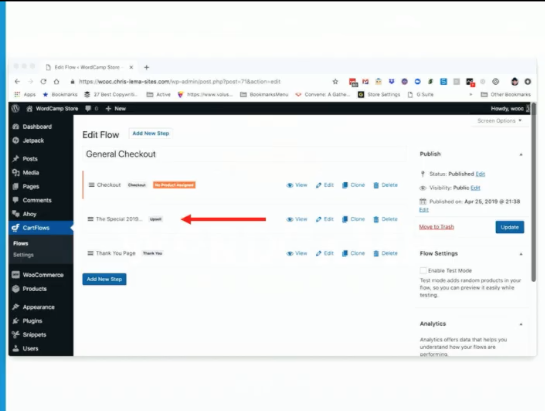Image resolution: width=545 pixels, height=411 pixels.
Task: Edit the Checkout step
Action: pos(325,185)
